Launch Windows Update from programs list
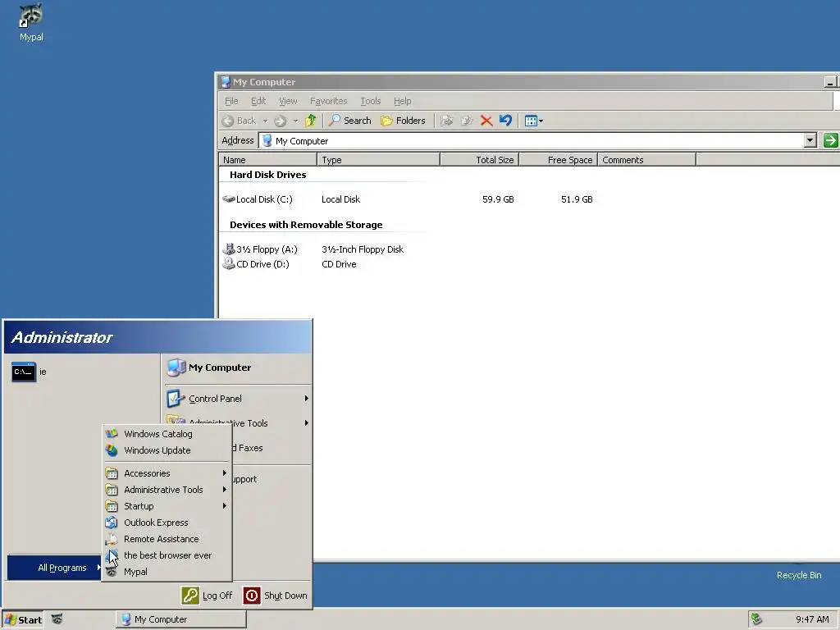The height and width of the screenshot is (630, 840). click(166, 450)
